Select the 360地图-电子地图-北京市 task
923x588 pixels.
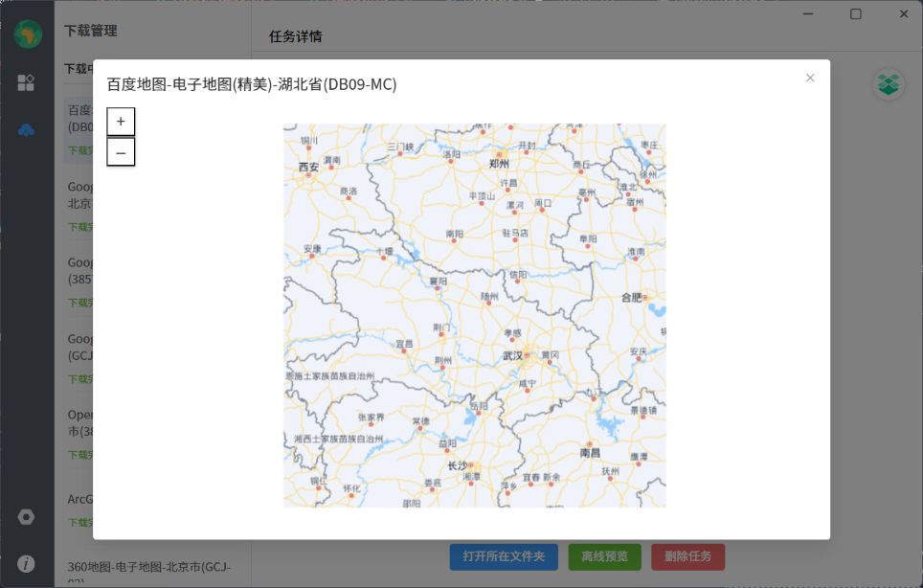coord(148,568)
